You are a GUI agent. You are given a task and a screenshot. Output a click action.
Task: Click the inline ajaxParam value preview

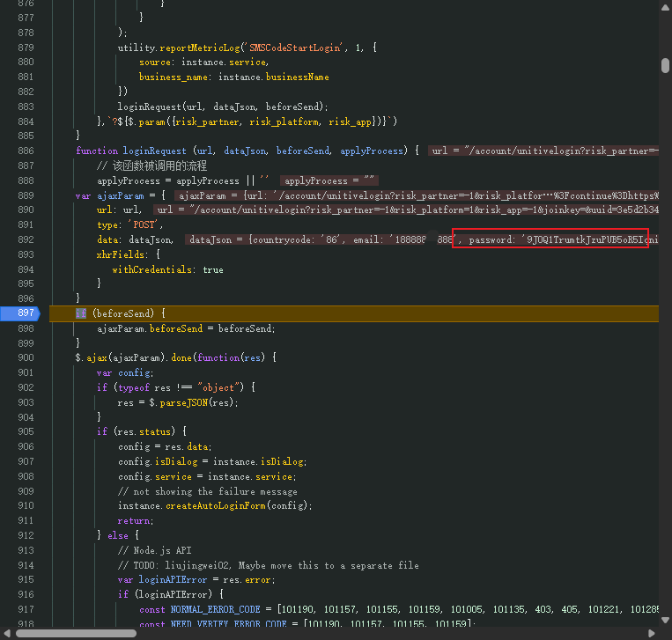(x=417, y=195)
